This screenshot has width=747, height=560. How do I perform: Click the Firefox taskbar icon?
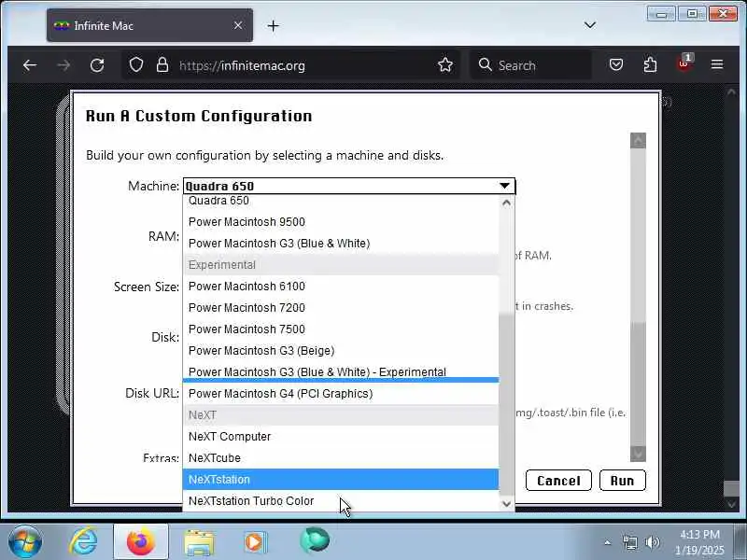click(x=141, y=542)
